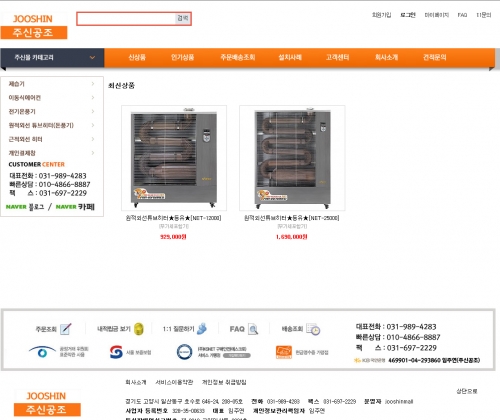Click the blue eye certification logo
This screenshot has height=420, width=500.
click(x=42, y=352)
